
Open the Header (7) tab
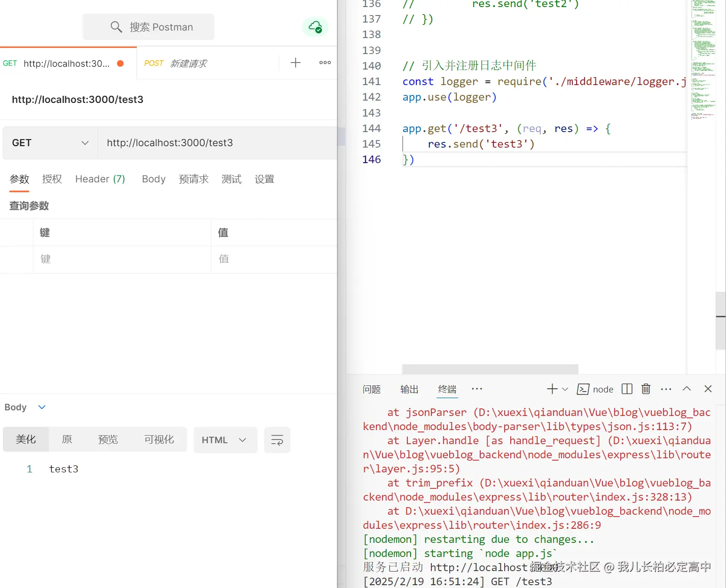pos(100,179)
